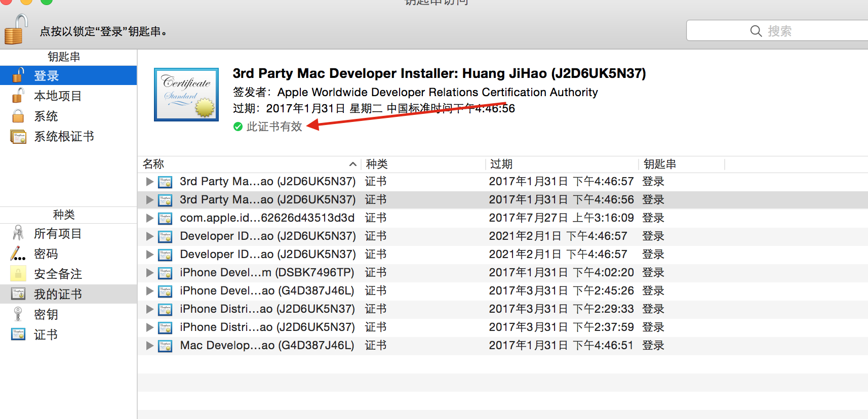Click the keys icon beside 所有项目
This screenshot has width=868, height=419.
point(18,233)
